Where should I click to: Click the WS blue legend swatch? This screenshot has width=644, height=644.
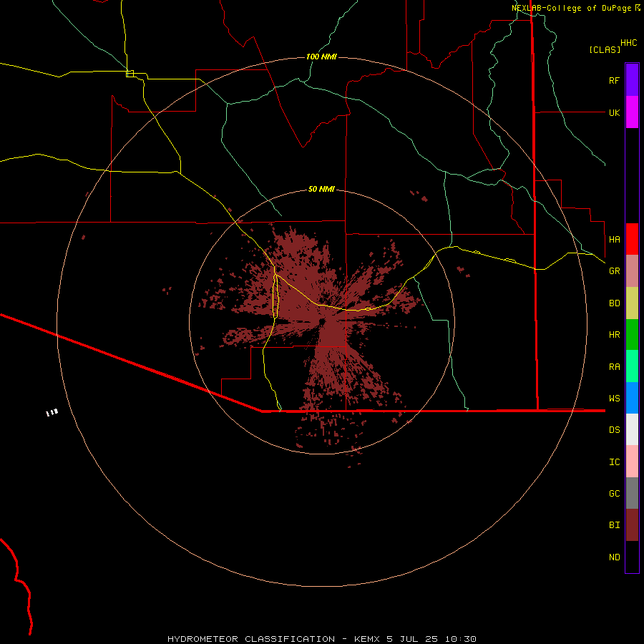(x=632, y=398)
